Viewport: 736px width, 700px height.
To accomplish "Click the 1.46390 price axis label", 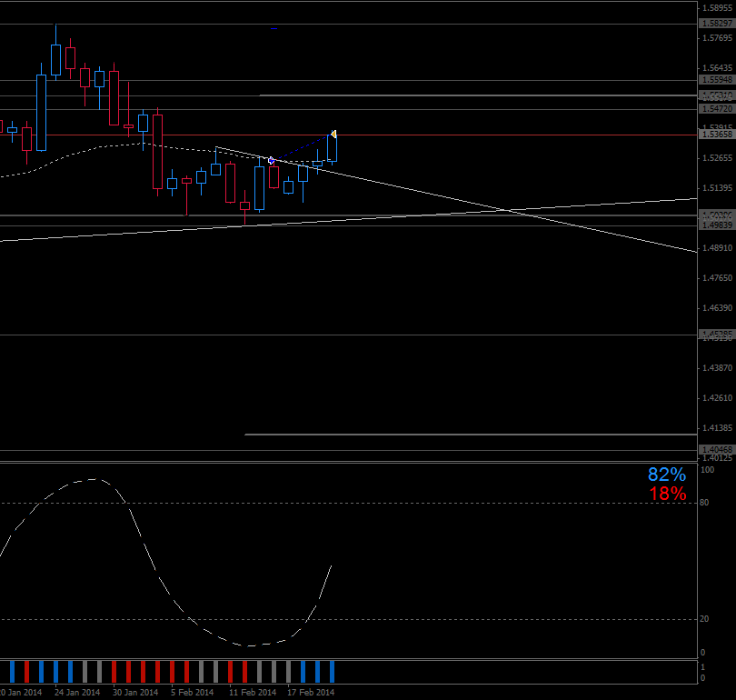I will click(x=717, y=308).
